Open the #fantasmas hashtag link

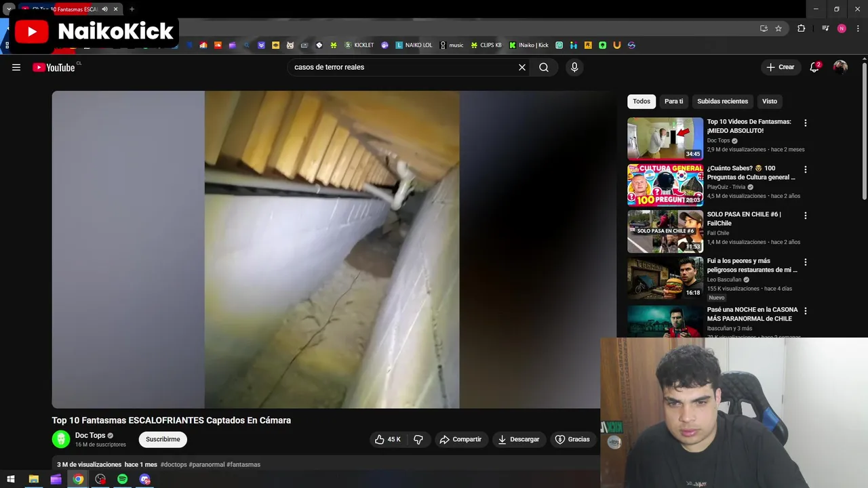[243, 464]
